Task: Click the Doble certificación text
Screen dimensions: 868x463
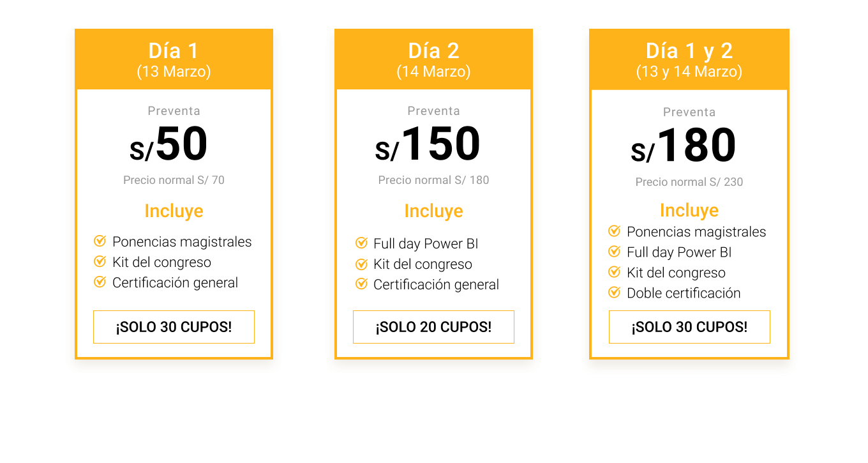Action: (x=684, y=293)
